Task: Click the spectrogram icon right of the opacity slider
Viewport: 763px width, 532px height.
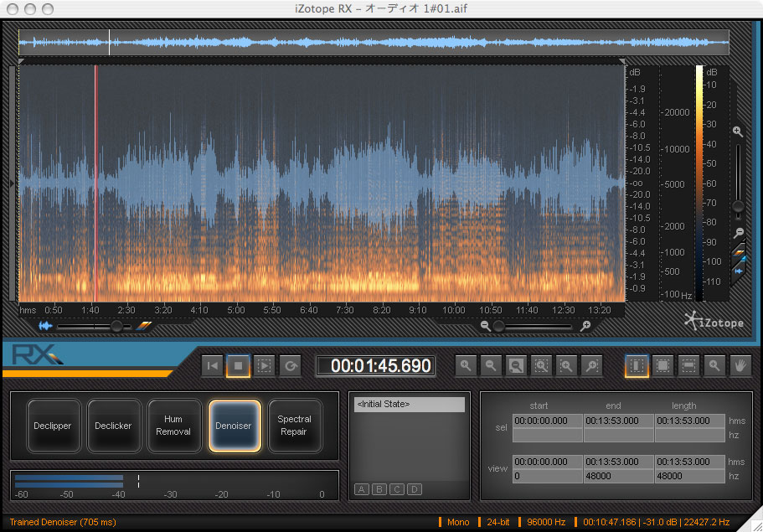Action: (x=143, y=326)
